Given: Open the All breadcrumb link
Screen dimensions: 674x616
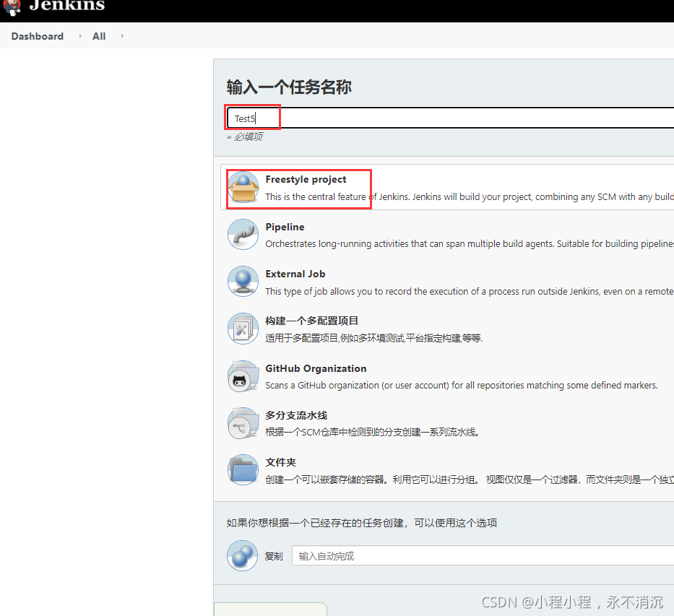Looking at the screenshot, I should coord(99,36).
